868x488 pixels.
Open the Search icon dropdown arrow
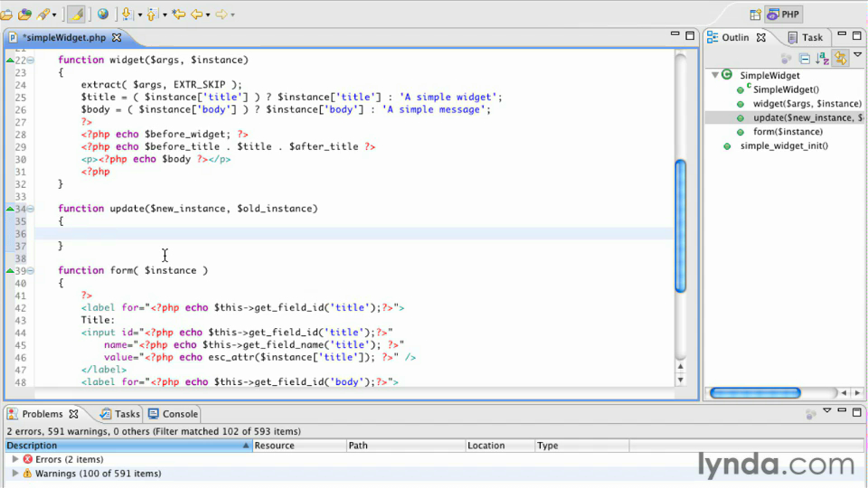click(x=54, y=15)
